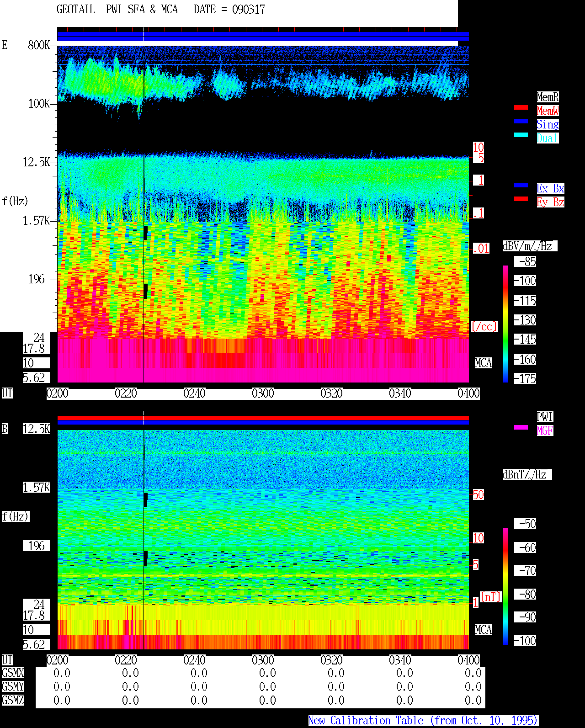Select the Ey Bz legend label
This screenshot has width=585, height=728.
[x=550, y=202]
